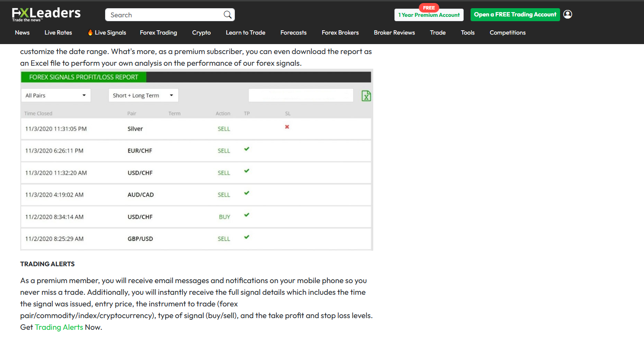Click the green checkmark on EUR/CHF row
Viewport: 644px width, 341px height.
click(247, 149)
